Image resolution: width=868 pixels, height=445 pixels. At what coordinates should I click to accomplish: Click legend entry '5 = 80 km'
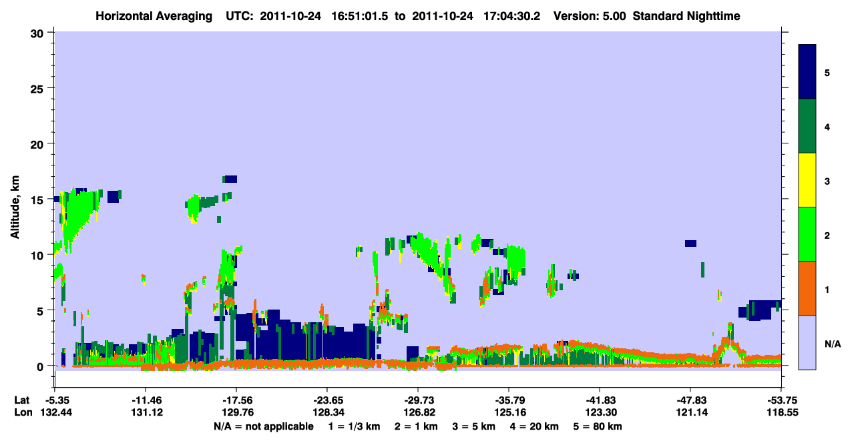599,426
